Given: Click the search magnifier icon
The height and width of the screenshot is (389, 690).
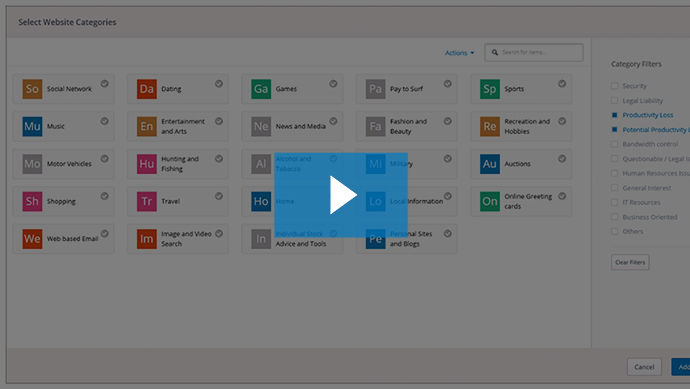Looking at the screenshot, I should pos(495,52).
